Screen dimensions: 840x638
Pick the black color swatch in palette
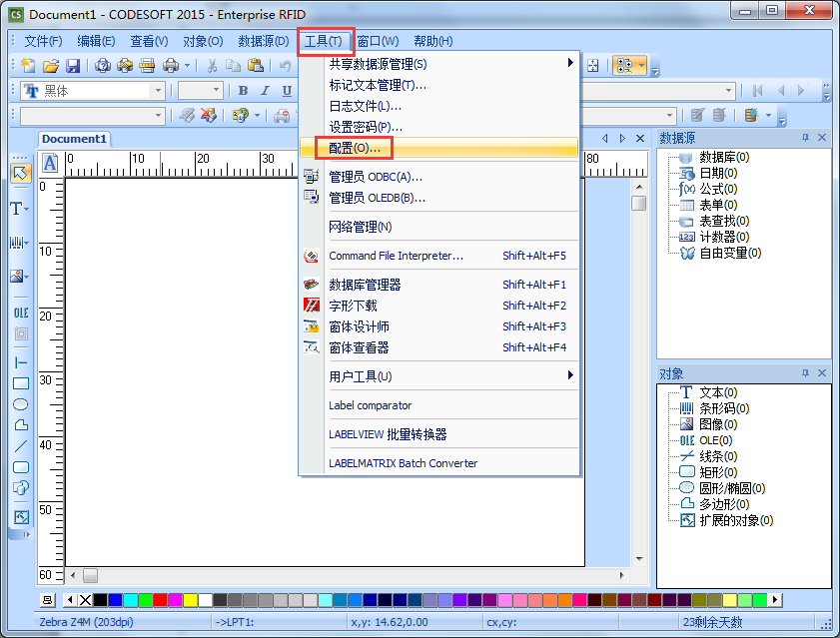click(x=100, y=600)
